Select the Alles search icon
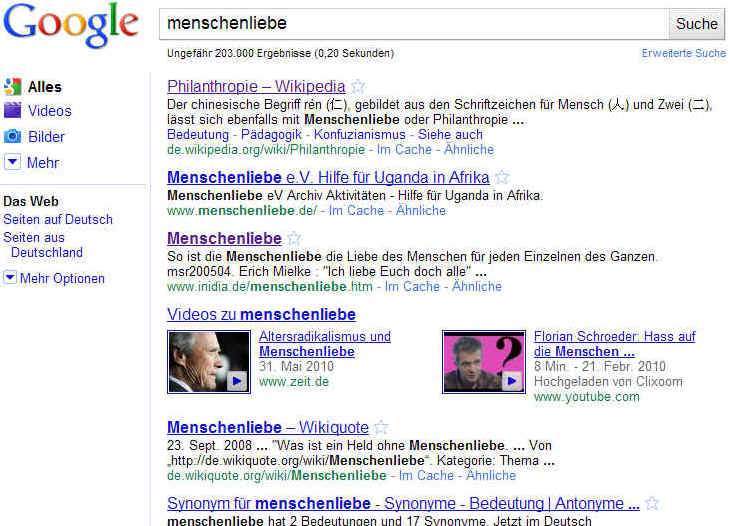730x526 pixels. pos(13,87)
